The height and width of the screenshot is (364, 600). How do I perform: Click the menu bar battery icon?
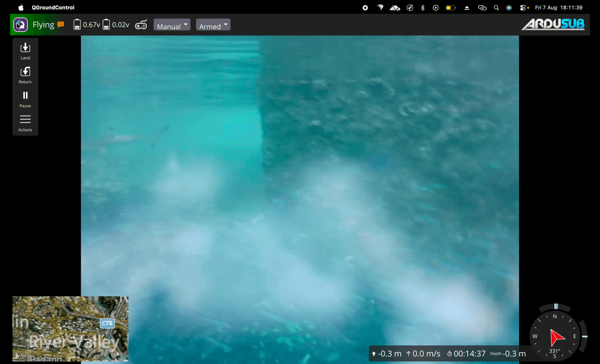click(x=450, y=7)
